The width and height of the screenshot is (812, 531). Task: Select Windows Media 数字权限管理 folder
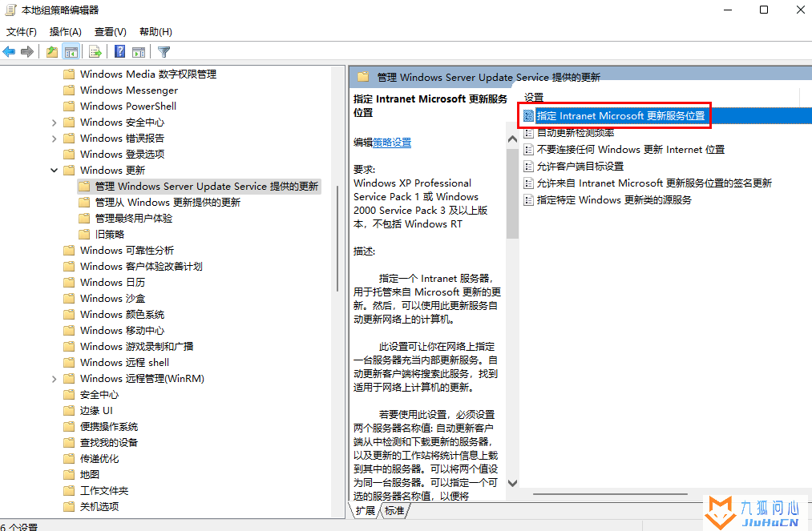148,74
